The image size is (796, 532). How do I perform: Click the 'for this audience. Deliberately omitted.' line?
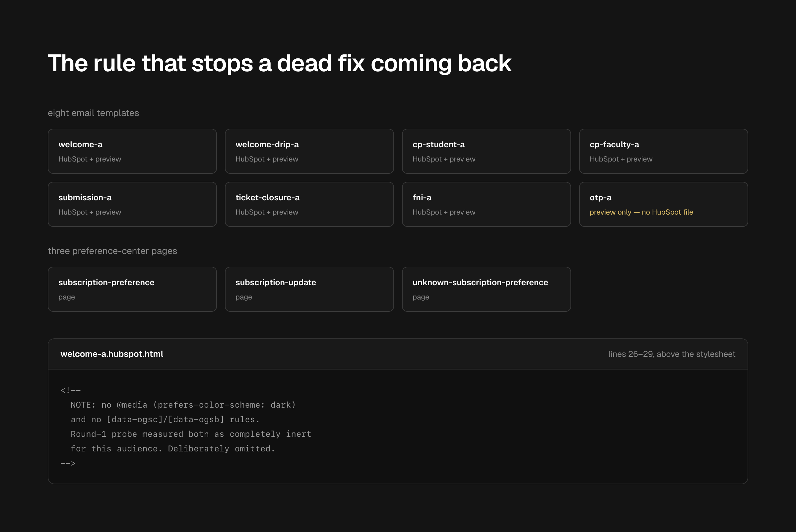[173, 448]
